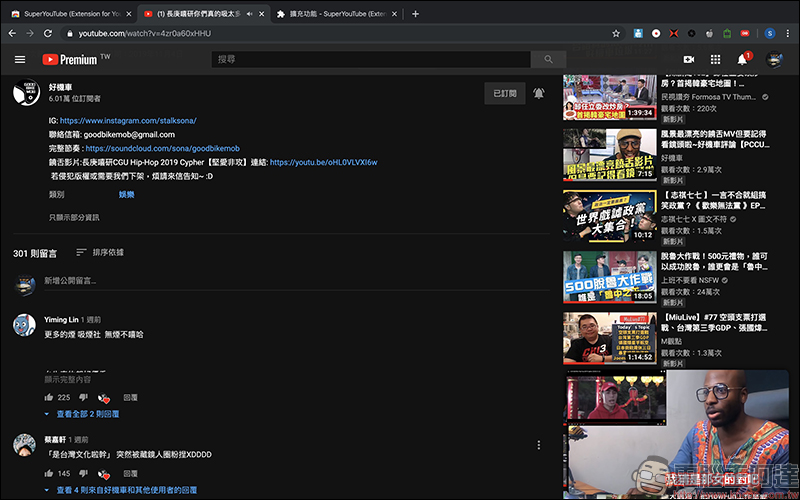Open a new browser tab
Viewport: 800px width, 500px height.
pos(415,14)
